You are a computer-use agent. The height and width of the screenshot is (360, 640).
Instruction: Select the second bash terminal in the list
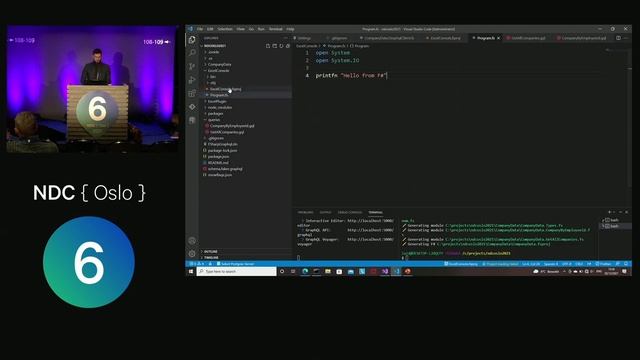click(615, 226)
